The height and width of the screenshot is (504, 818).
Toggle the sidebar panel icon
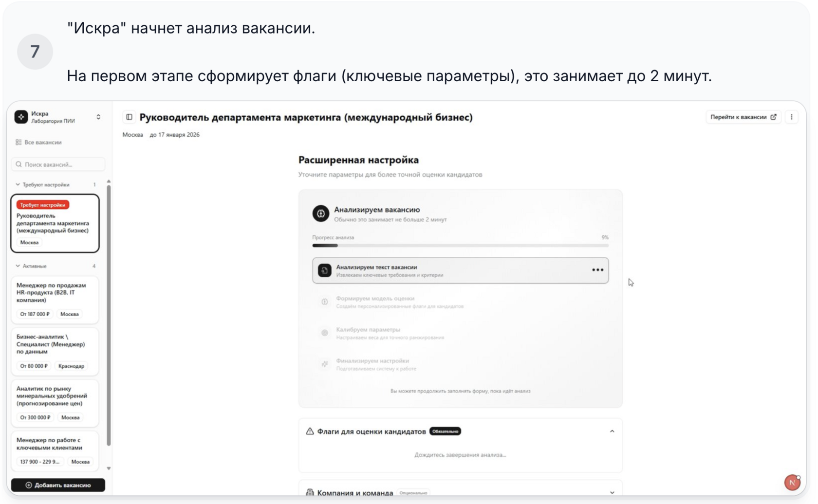coord(129,117)
